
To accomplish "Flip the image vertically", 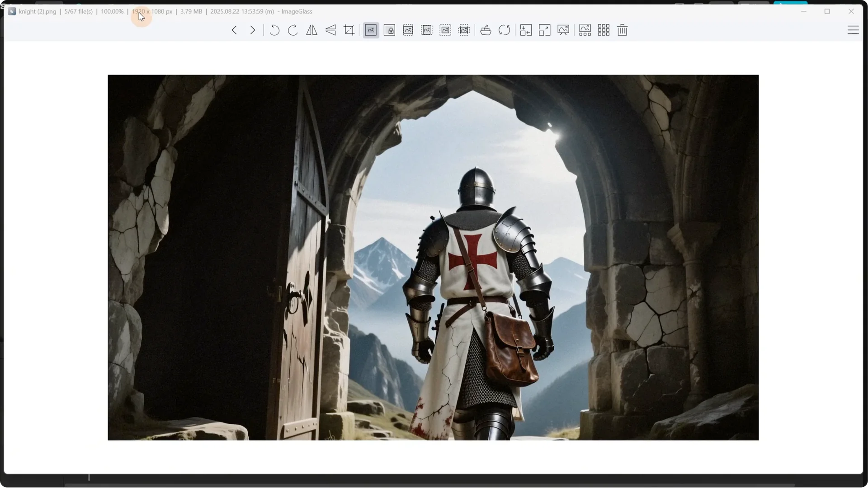I will [x=330, y=30].
